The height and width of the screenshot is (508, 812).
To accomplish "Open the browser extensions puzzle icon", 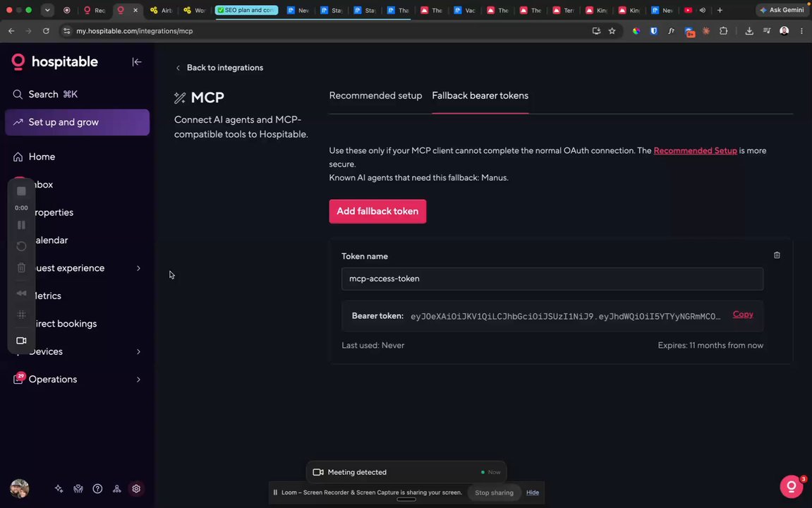I will [723, 31].
